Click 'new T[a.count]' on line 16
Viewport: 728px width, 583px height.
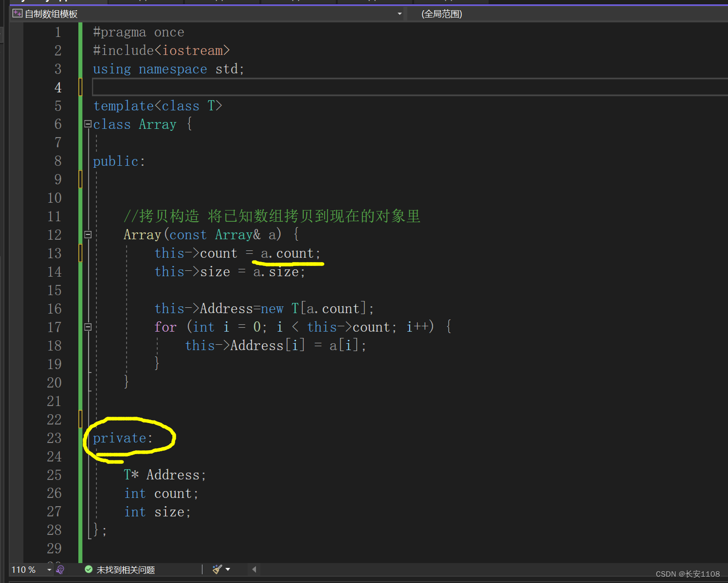[313, 309]
